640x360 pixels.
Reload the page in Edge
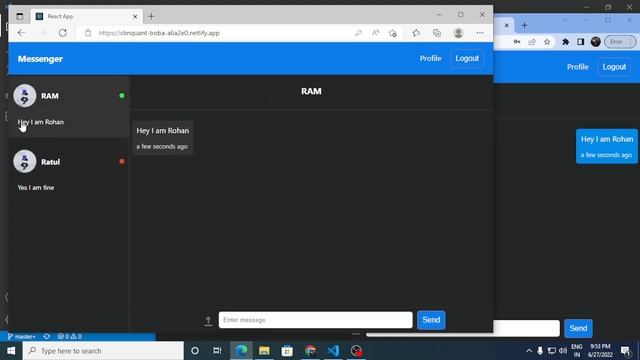[62, 33]
